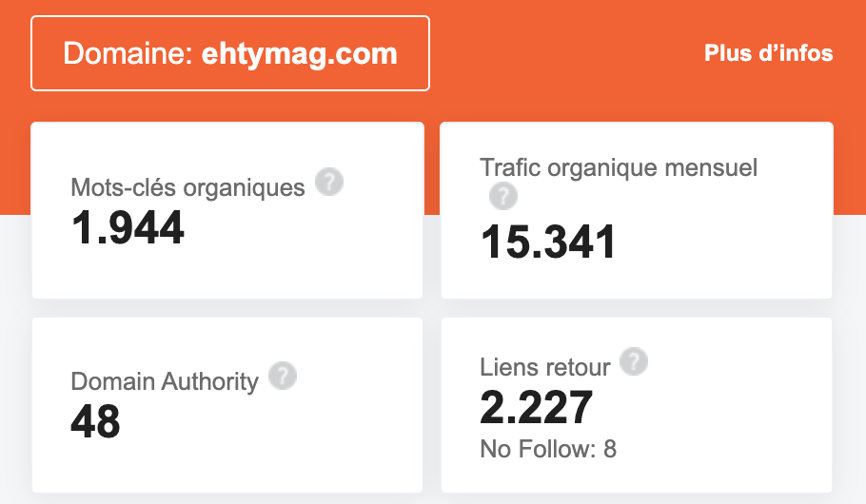Image resolution: width=866 pixels, height=504 pixels.
Task: Click the No Follow: 8 text
Action: coord(548,449)
